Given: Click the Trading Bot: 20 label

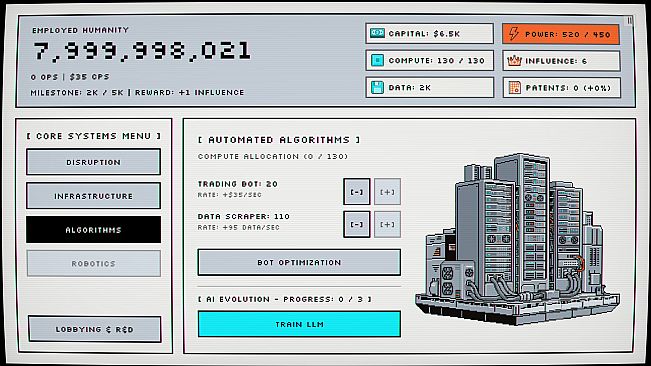Looking at the screenshot, I should tap(237, 184).
